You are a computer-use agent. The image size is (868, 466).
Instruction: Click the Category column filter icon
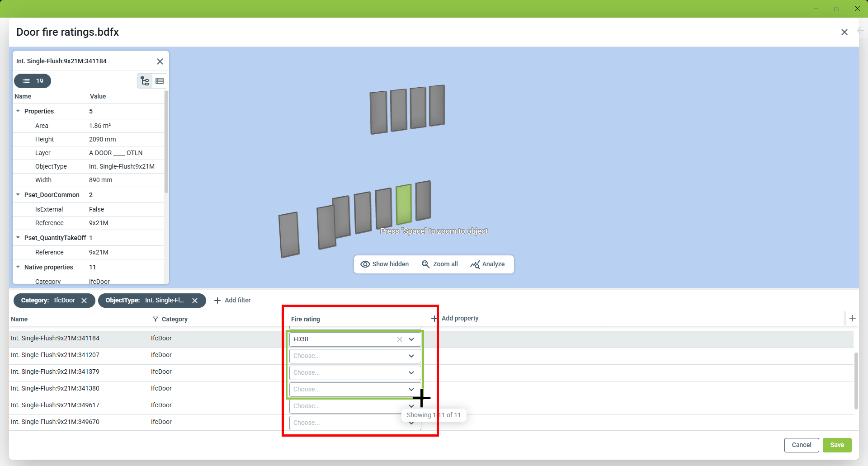click(156, 319)
